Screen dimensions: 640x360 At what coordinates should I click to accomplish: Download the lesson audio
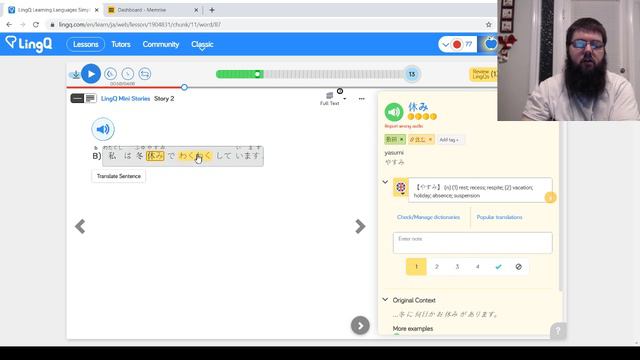75,75
